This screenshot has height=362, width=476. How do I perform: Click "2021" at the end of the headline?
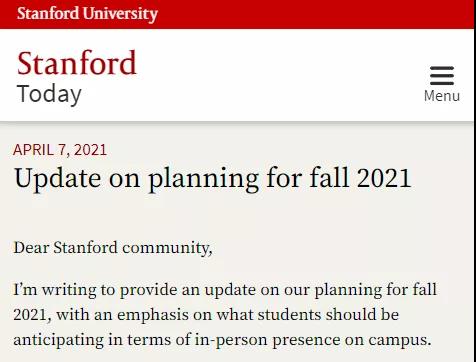pyautogui.click(x=384, y=178)
